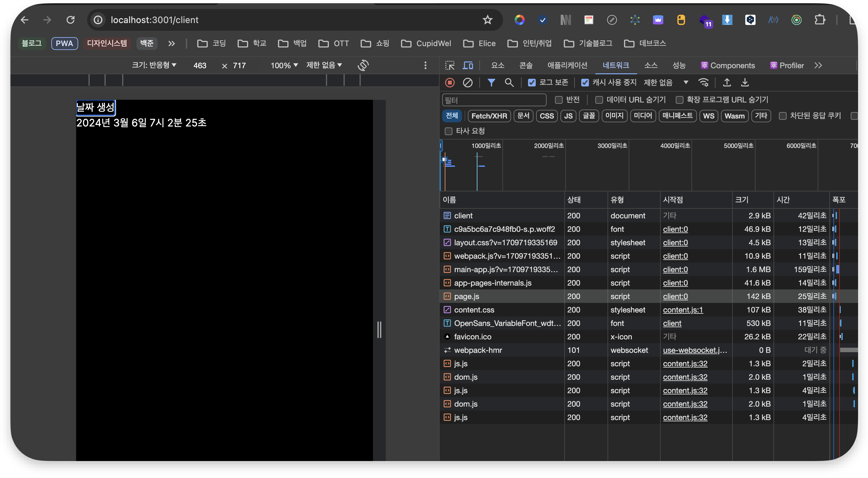Open network search with the magnifier icon

(x=509, y=83)
